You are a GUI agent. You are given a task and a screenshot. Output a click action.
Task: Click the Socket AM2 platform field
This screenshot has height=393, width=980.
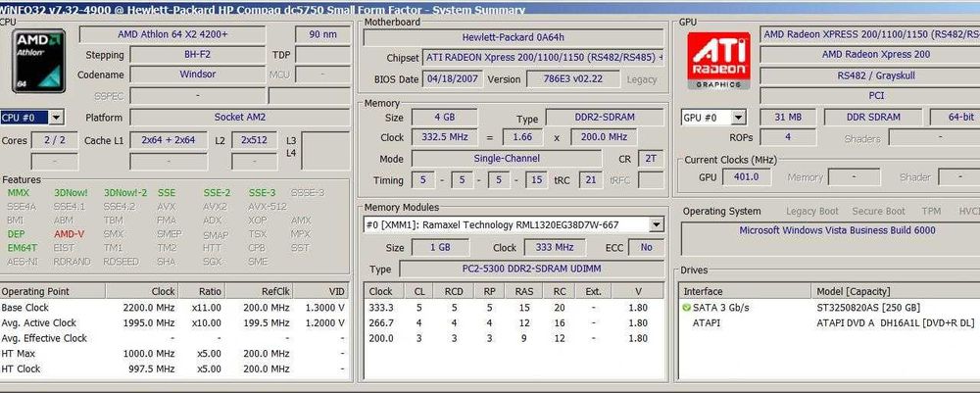[x=240, y=117]
